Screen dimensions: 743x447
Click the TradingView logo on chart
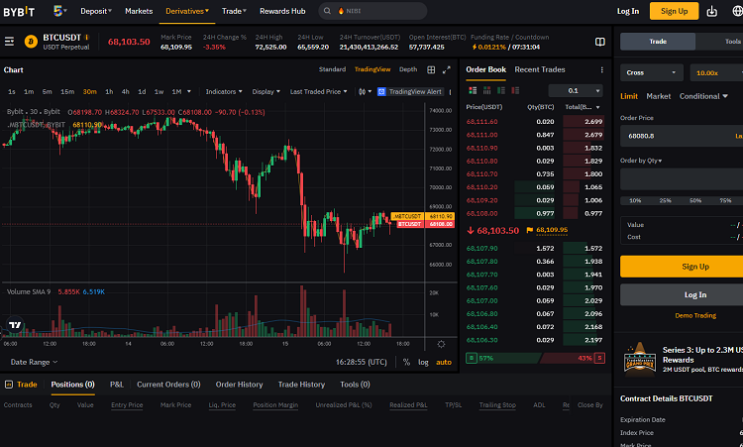click(x=15, y=325)
